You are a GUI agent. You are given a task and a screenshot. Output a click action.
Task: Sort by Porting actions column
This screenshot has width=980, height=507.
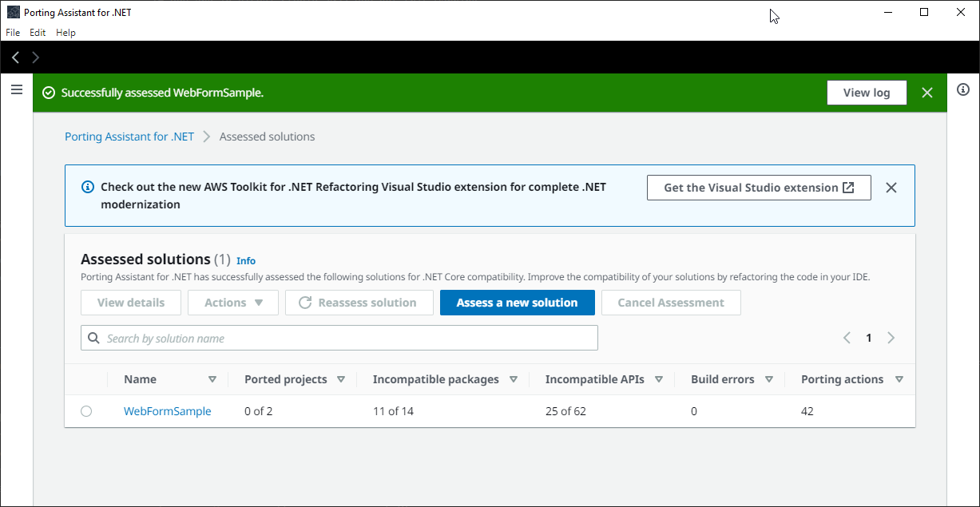click(899, 380)
